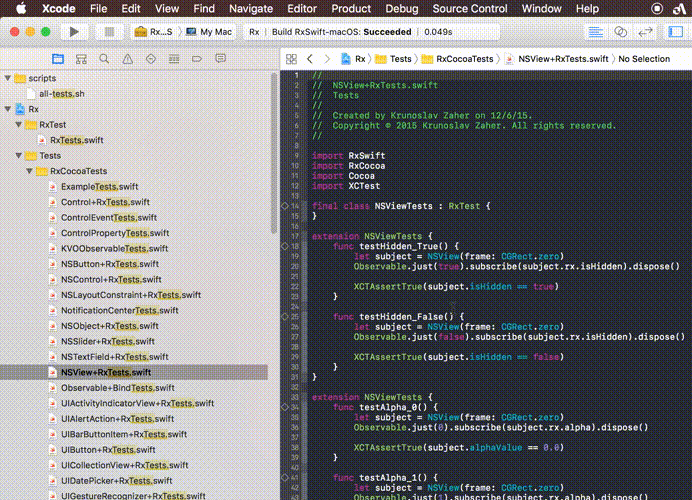Click the navigator vertical scrollbar

[274, 153]
